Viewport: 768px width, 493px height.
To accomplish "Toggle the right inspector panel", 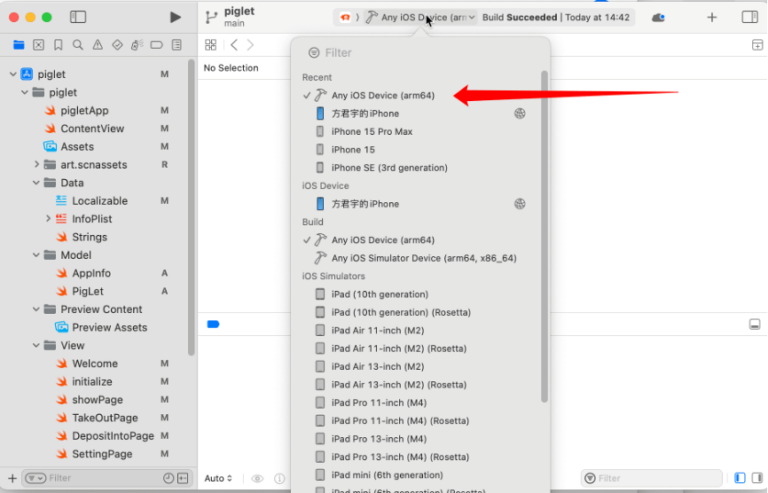I will point(749,17).
